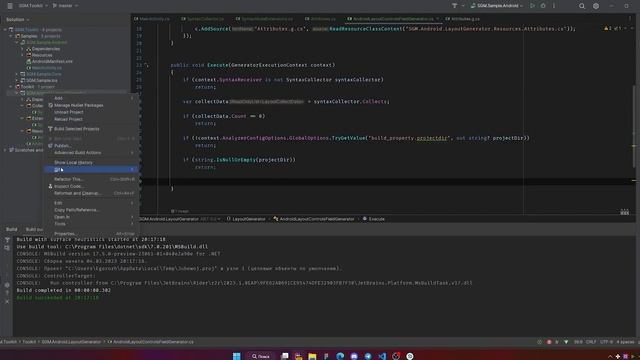
Task: Open Search Everywhere magnifier
Action: 582,6
